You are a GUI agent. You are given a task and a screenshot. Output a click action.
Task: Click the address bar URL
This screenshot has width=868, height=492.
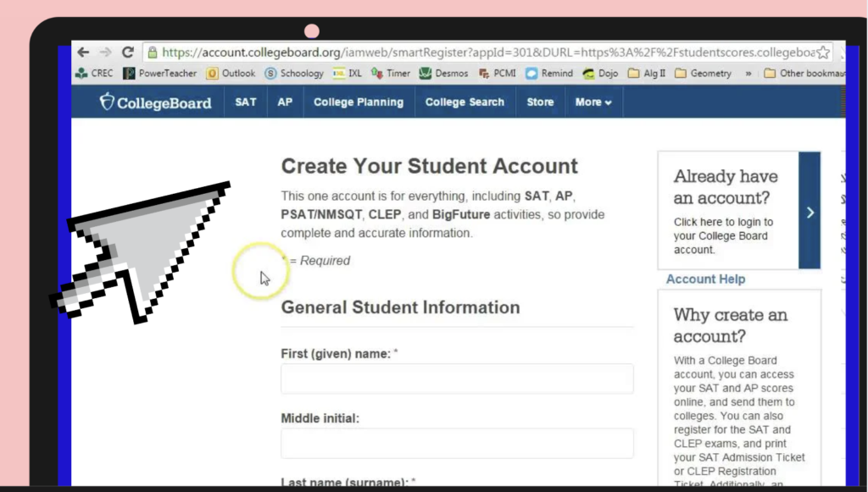click(x=487, y=53)
